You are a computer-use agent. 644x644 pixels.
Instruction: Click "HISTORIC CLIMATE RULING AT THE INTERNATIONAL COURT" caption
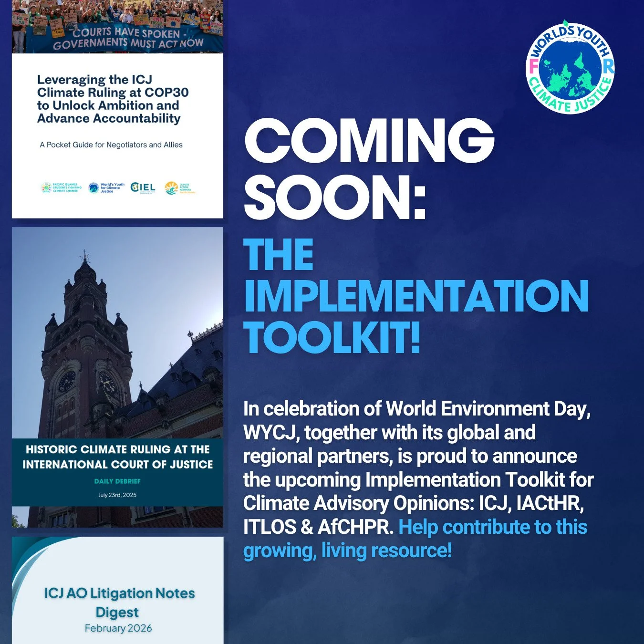point(117,457)
